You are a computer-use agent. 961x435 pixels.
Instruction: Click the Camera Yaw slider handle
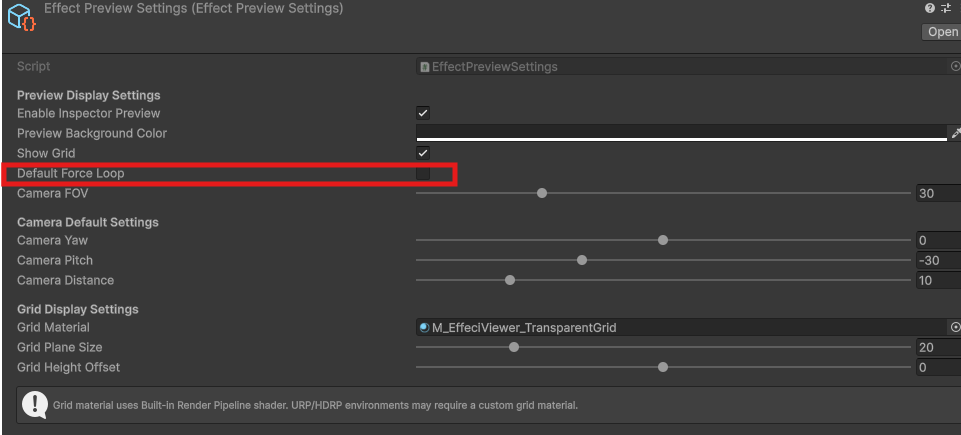click(663, 240)
